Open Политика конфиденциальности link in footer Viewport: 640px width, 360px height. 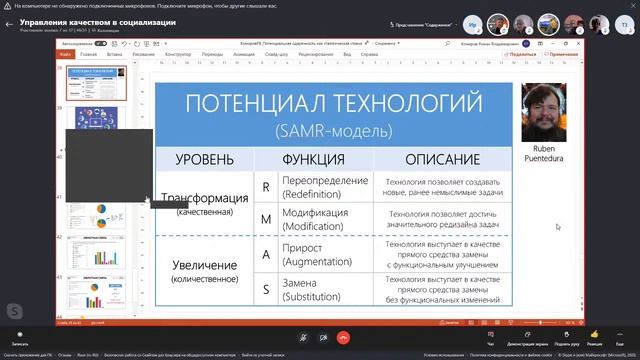(511, 355)
